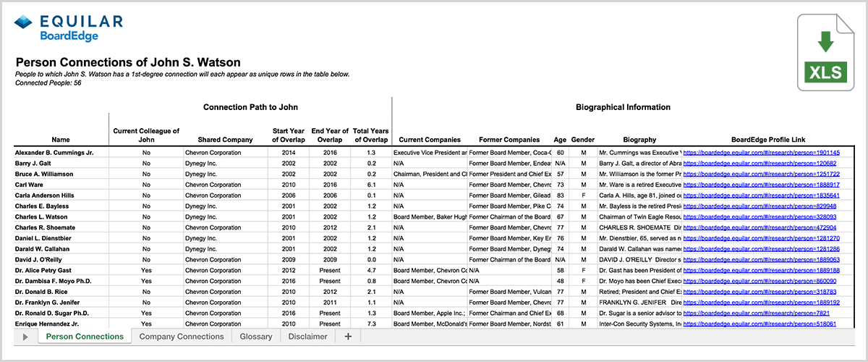This screenshot has width=868, height=362.
Task: Open profile link ending in person=7821
Action: (x=757, y=313)
